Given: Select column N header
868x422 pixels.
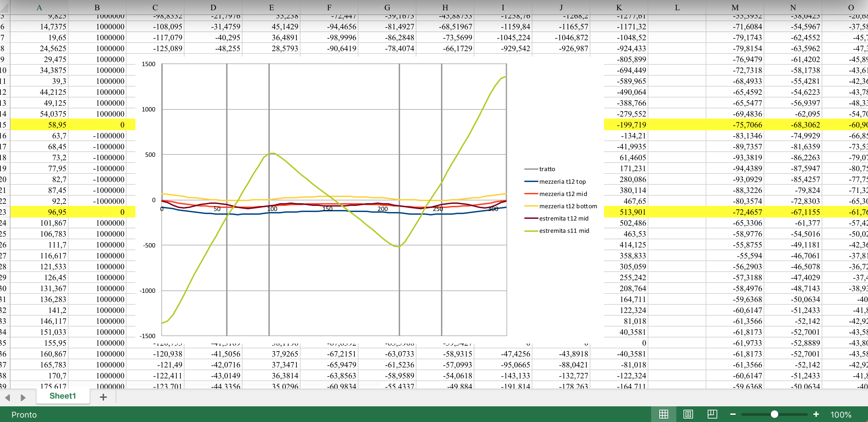Looking at the screenshot, I should pyautogui.click(x=793, y=7).
